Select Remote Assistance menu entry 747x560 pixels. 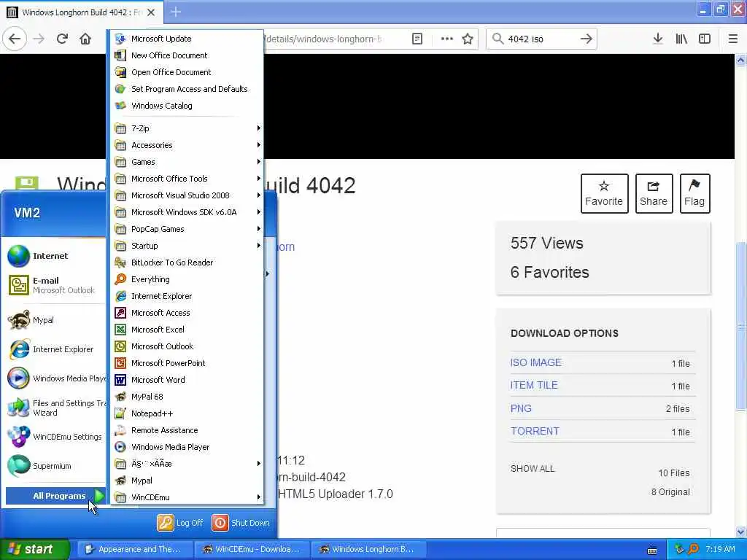point(187,430)
